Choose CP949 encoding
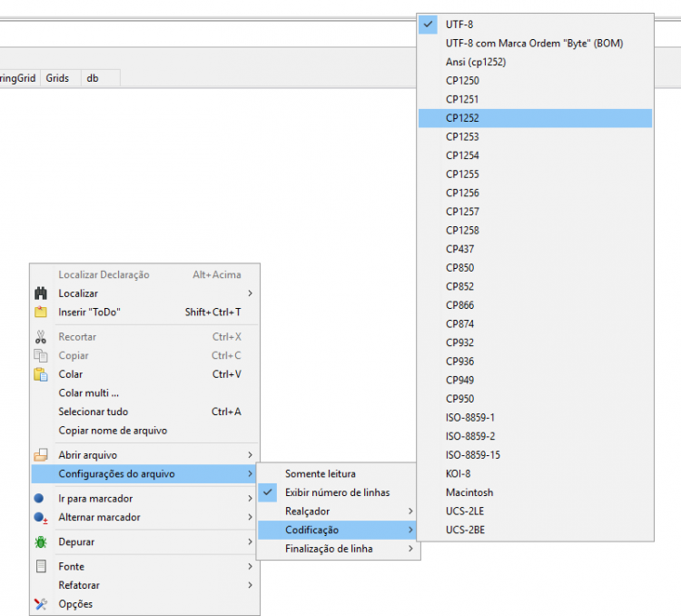Viewport: 681px width, 616px height. tap(535, 380)
